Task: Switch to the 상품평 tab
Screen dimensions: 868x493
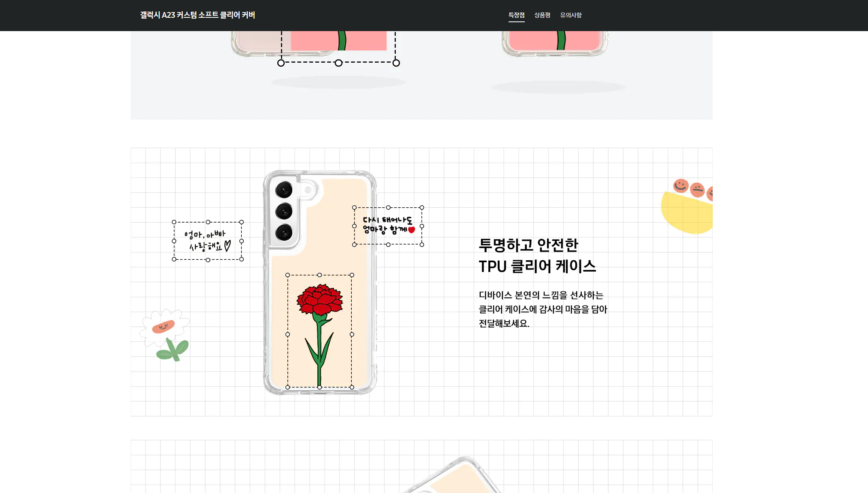Action: coord(542,15)
